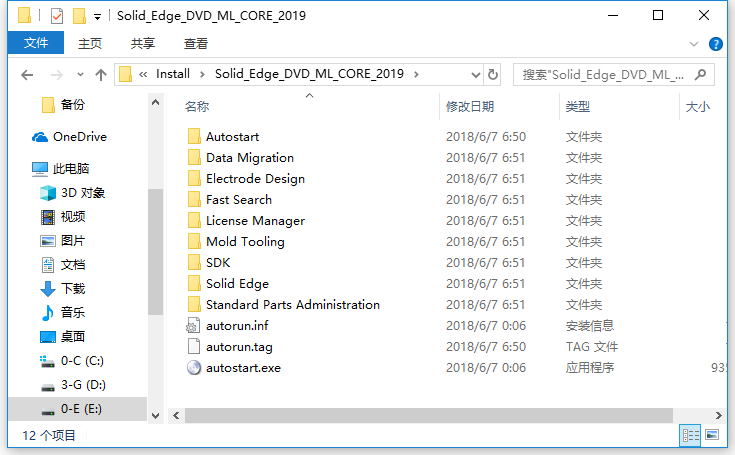The image size is (735, 455).
Task: Expand the Install breadcrumb chevron
Action: [x=202, y=75]
